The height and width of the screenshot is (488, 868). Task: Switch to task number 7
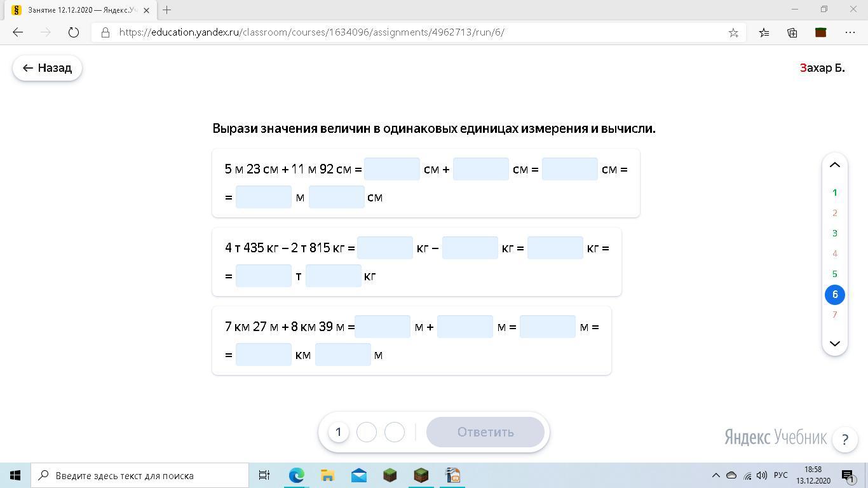point(834,315)
